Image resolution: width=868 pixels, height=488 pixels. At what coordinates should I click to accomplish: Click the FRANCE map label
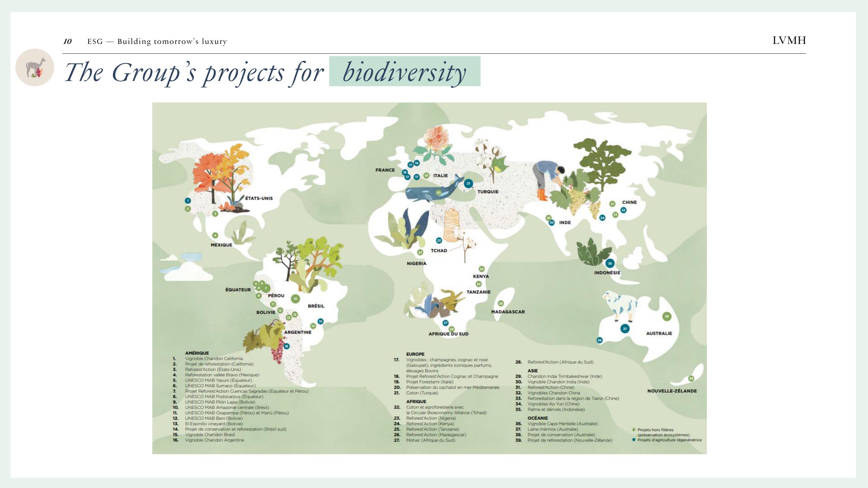[x=385, y=170]
